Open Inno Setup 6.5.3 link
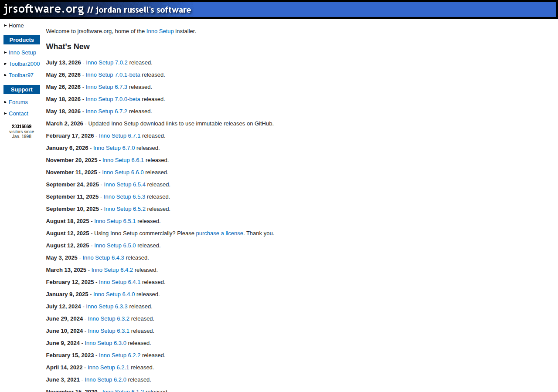This screenshot has height=392, width=558. point(125,197)
